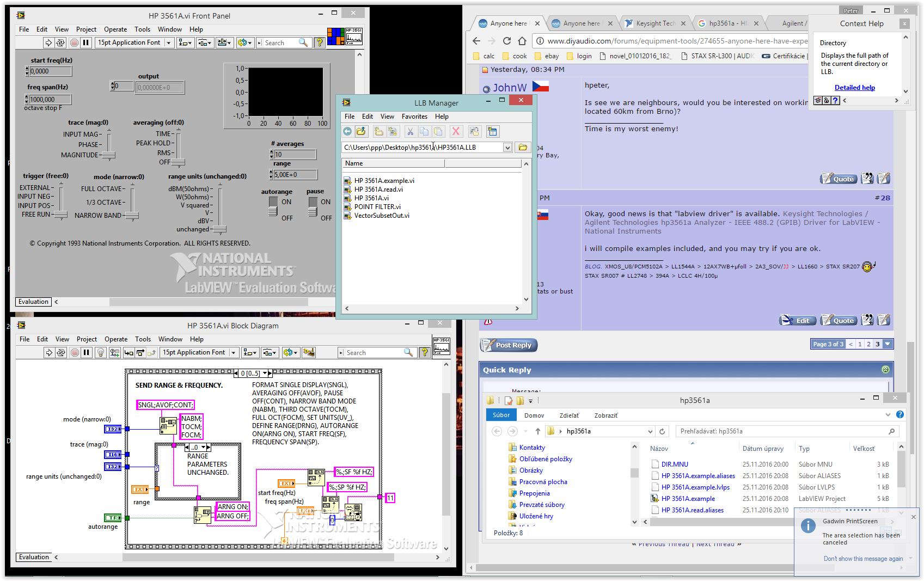Click Up One Level folder in LLB Manager
Viewport: 924px width, 581px height.
point(361,131)
